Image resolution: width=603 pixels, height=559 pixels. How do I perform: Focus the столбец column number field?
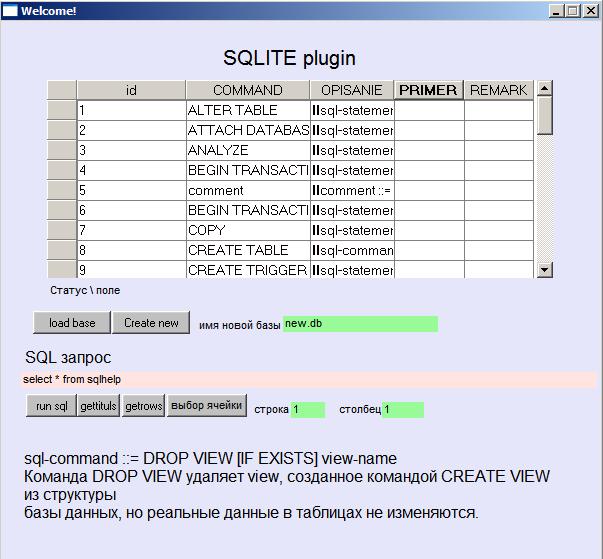(x=403, y=409)
